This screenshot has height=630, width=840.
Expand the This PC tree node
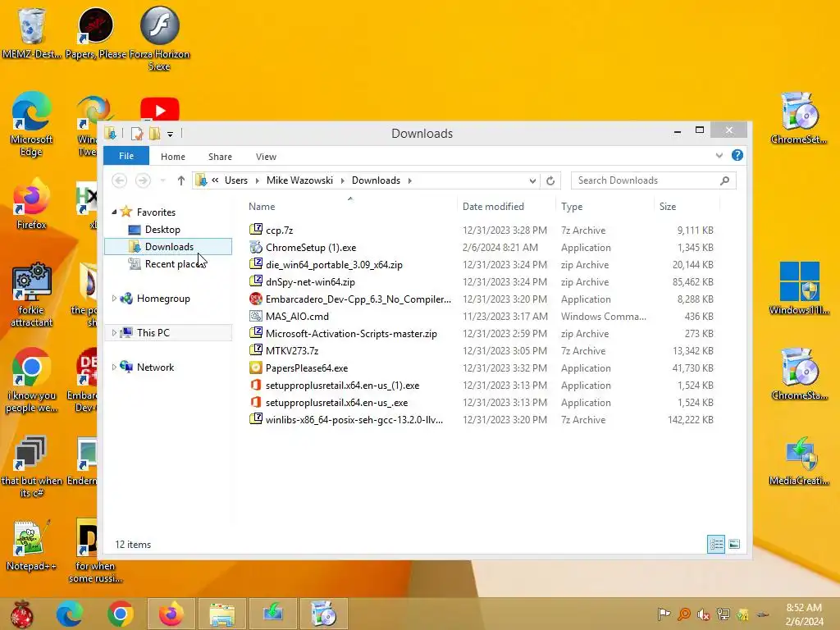(114, 333)
